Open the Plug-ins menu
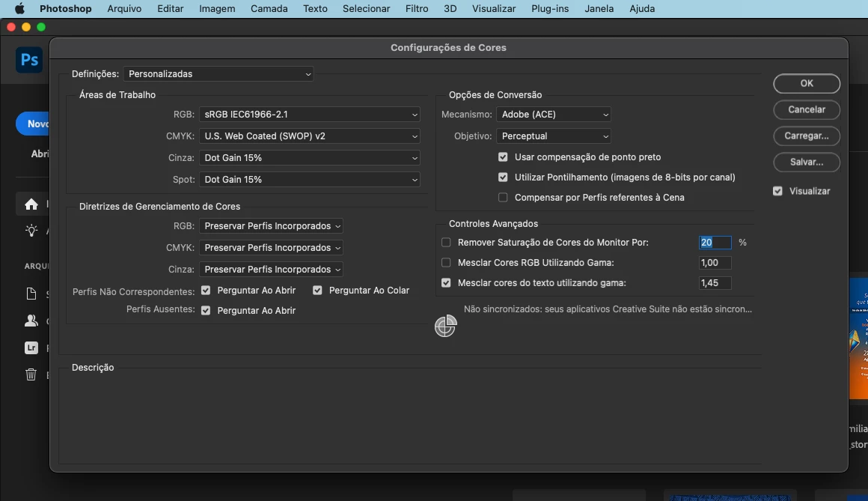Screen dimensions: 868x501 tap(550, 9)
